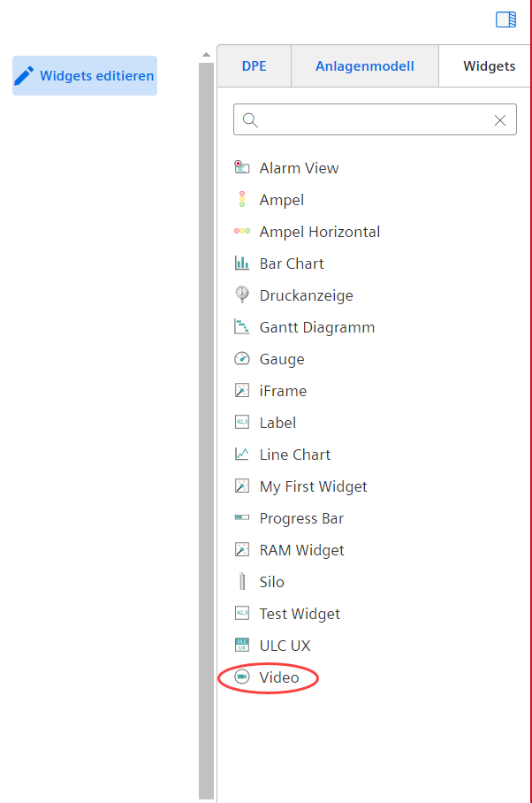This screenshot has width=532, height=803.
Task: Clear the widget search field with X
Action: (x=500, y=120)
